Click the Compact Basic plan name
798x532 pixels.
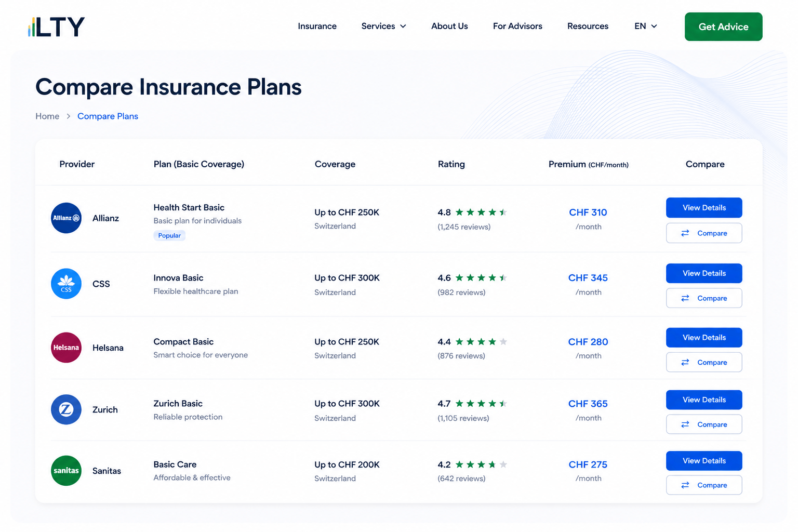tap(183, 342)
